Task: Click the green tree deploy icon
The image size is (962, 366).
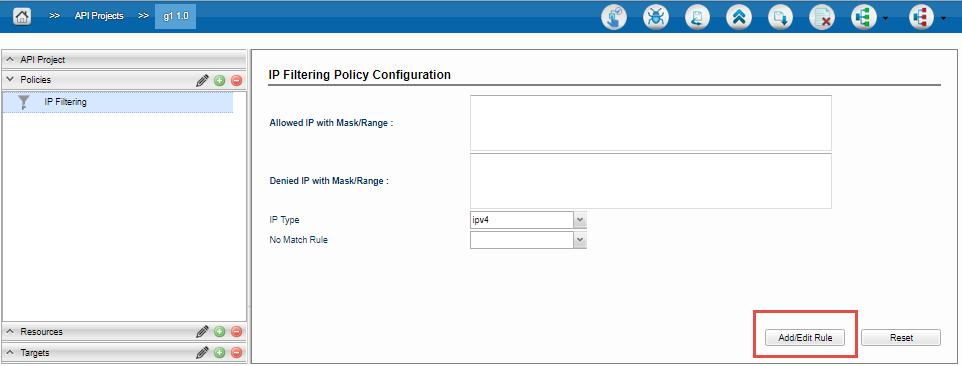Action: [863, 17]
